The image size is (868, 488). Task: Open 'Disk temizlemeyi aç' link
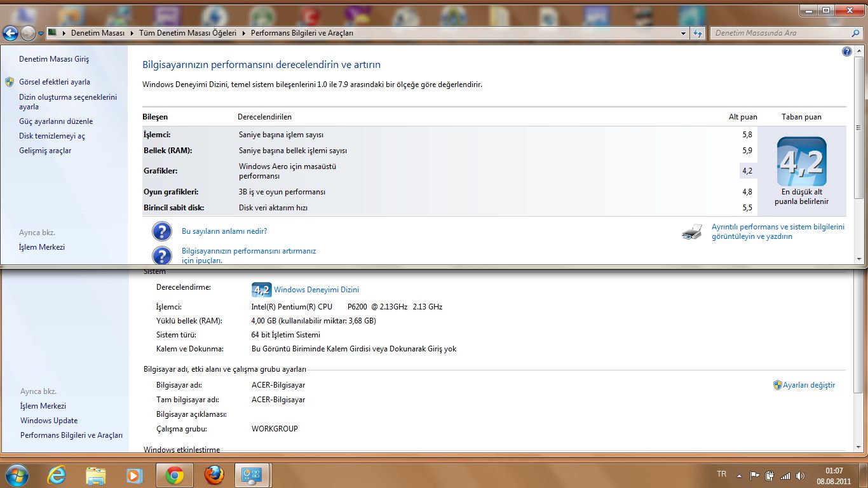tap(52, 136)
